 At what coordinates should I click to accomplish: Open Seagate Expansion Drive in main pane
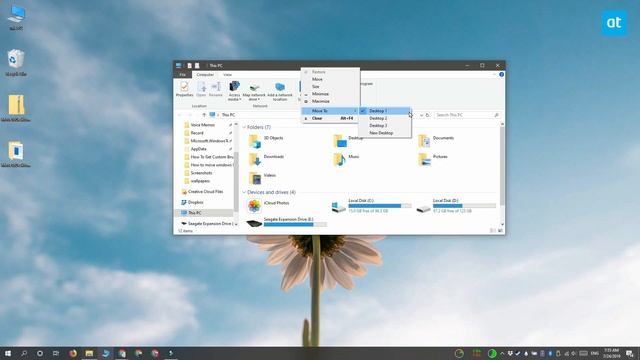pos(287,222)
